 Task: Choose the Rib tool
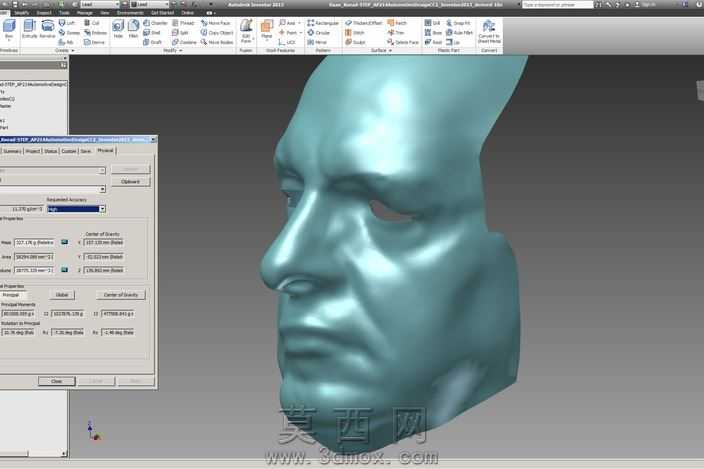(x=66, y=42)
